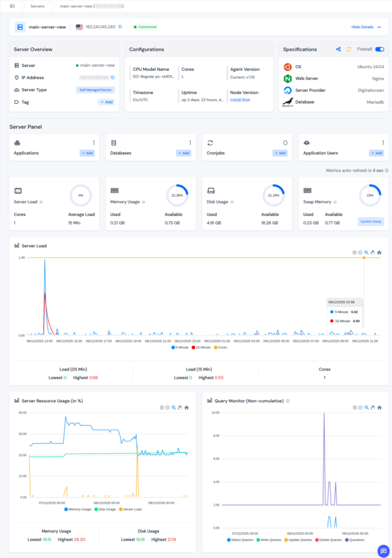Copy the server IP 192.241.145.240
The image size is (392, 558).
(x=120, y=27)
